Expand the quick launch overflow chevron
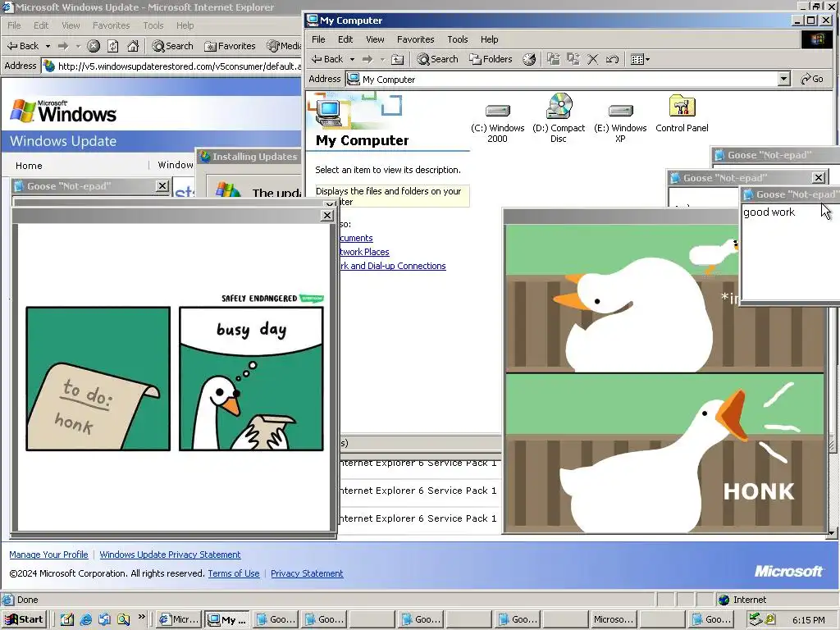This screenshot has width=840, height=630. pos(141,617)
